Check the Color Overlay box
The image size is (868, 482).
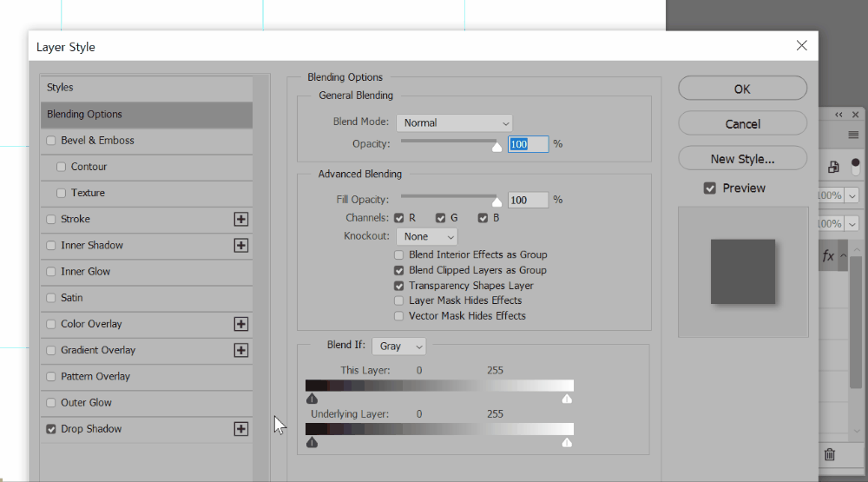click(51, 324)
